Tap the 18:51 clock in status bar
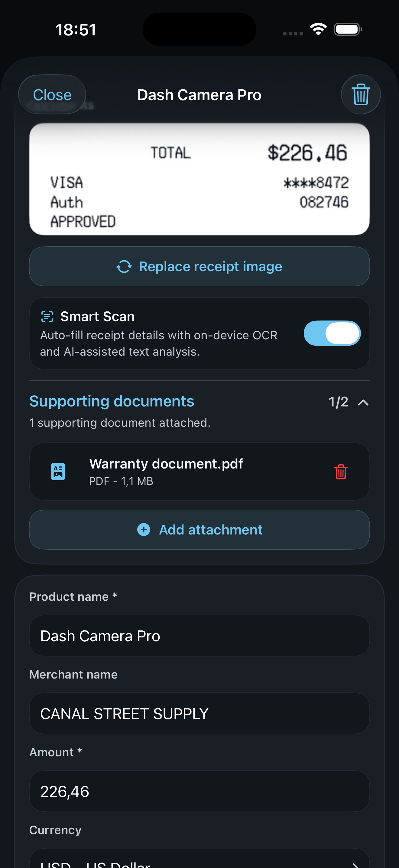The height and width of the screenshot is (868, 399). click(x=76, y=30)
